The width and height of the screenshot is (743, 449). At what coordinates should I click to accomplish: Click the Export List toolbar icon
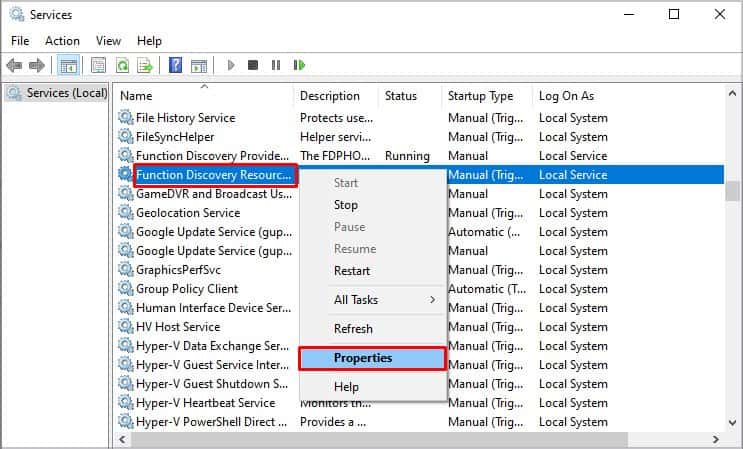pos(145,65)
